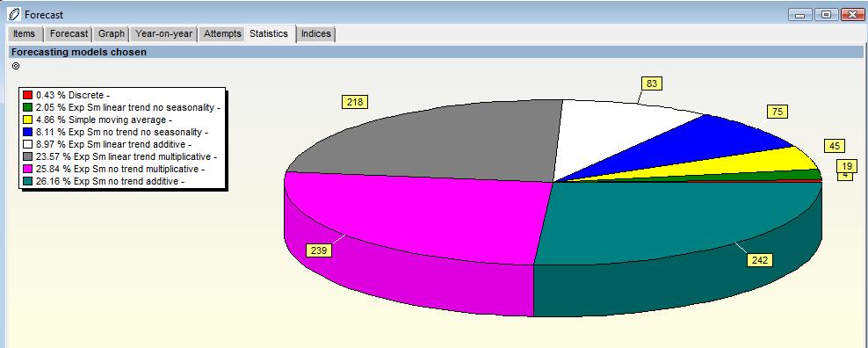Switch to the Items tab

[24, 33]
